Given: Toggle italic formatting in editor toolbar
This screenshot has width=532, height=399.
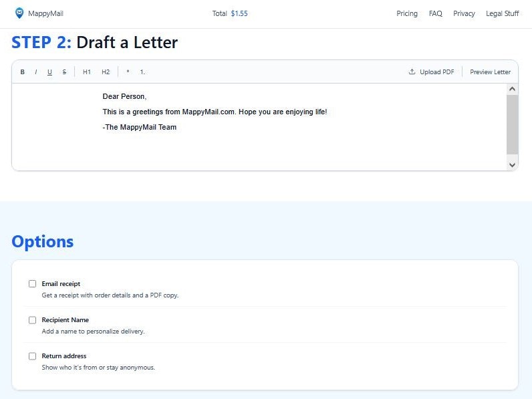Looking at the screenshot, I should [x=35, y=72].
